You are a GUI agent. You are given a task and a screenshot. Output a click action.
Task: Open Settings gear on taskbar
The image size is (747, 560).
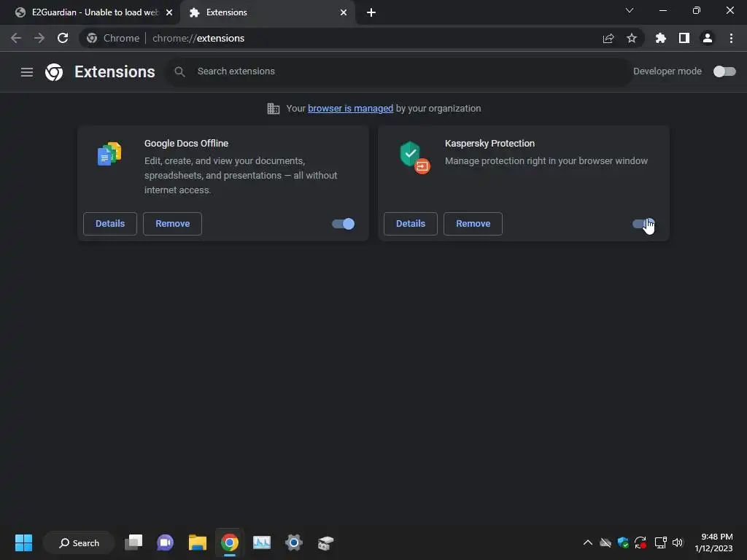point(294,542)
